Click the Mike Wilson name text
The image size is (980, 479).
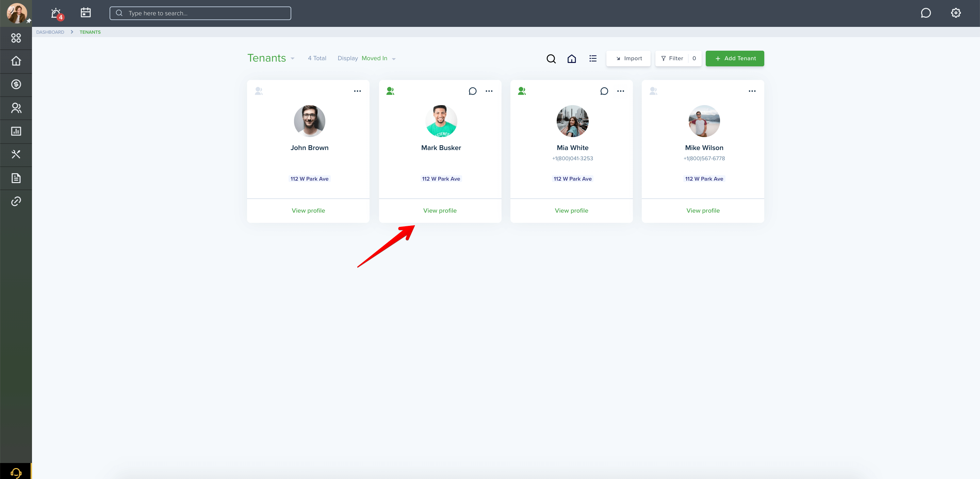tap(704, 148)
